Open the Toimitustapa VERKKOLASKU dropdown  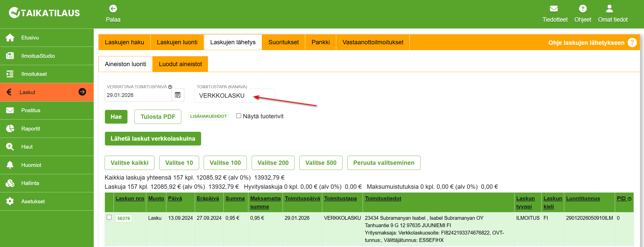point(234,96)
